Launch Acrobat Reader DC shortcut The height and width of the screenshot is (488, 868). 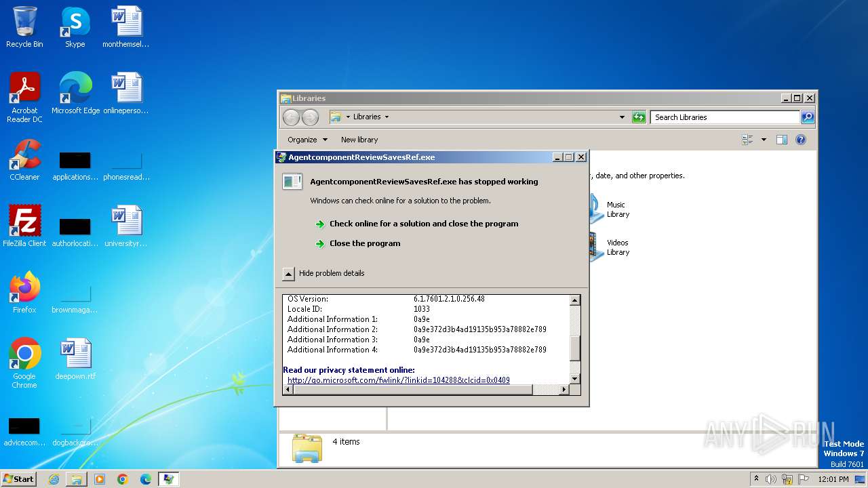click(24, 98)
